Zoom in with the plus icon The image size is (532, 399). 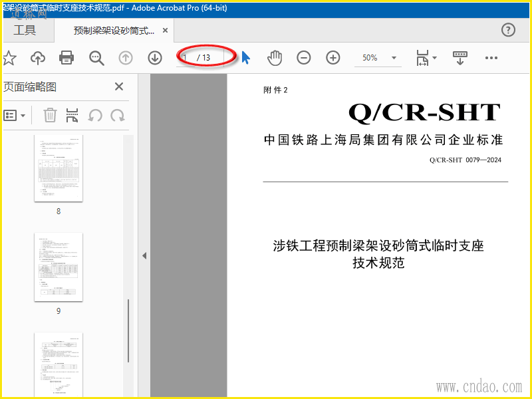[x=333, y=58]
